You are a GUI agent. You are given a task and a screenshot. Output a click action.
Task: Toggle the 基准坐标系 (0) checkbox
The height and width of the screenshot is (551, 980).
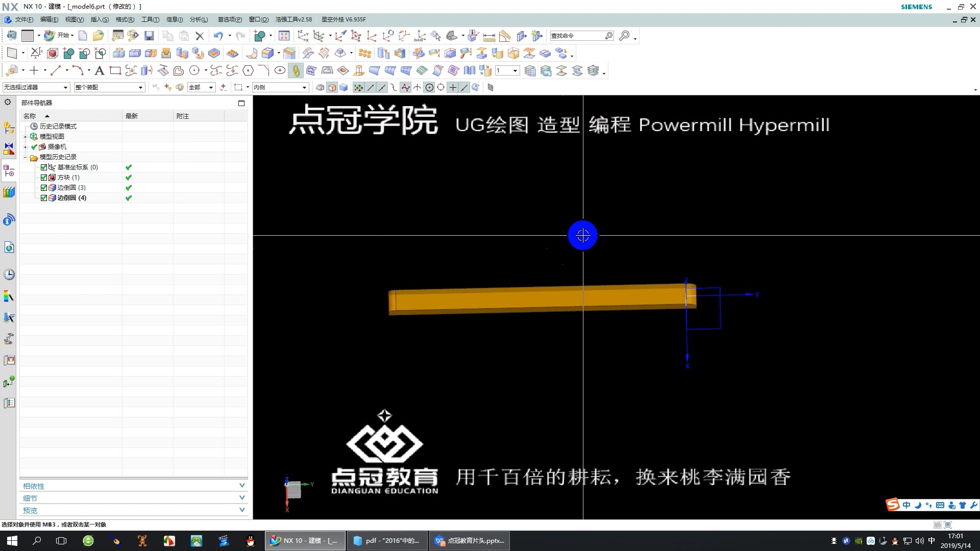pyautogui.click(x=44, y=167)
